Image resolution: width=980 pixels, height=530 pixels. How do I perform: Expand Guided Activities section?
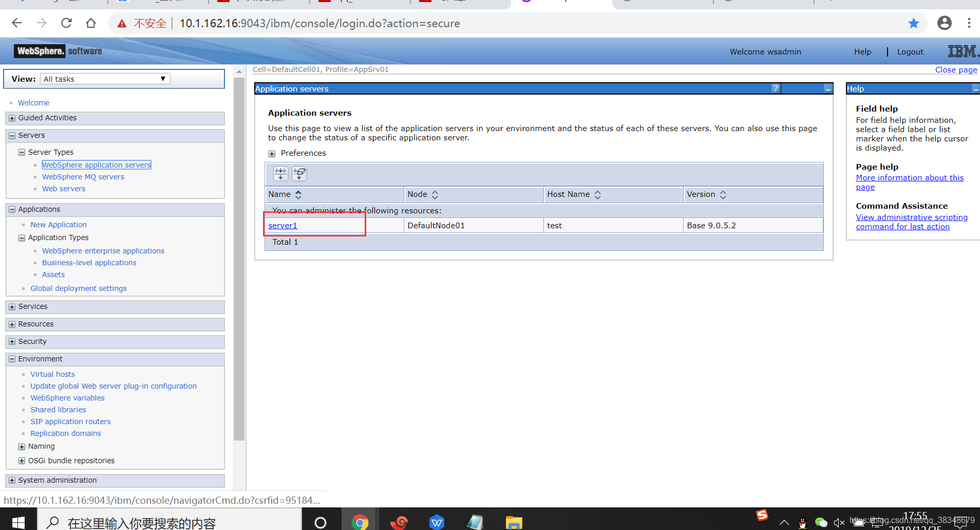click(12, 118)
